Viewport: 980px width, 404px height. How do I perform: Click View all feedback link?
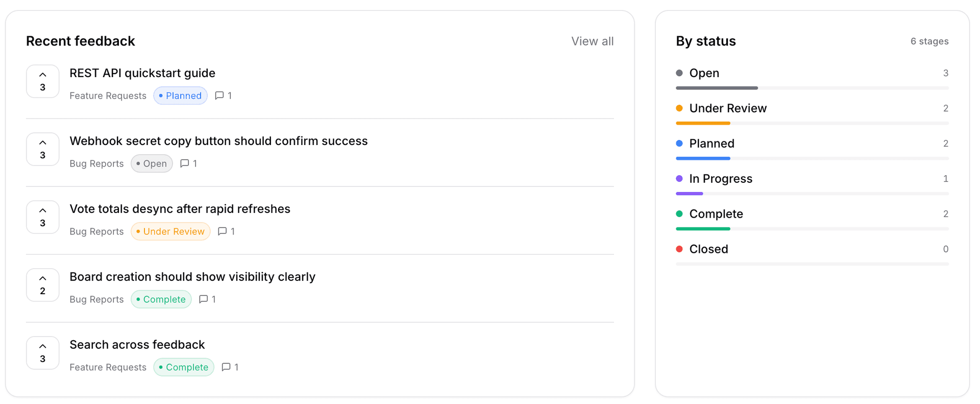pos(593,41)
